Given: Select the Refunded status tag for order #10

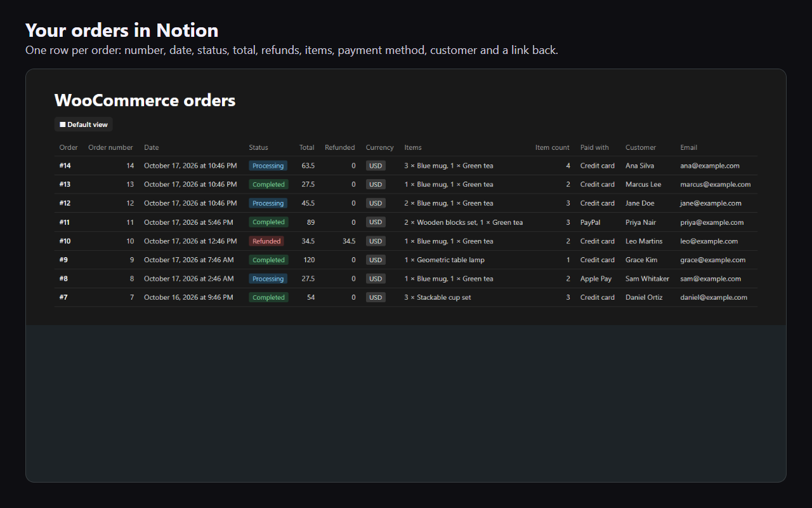Looking at the screenshot, I should pyautogui.click(x=266, y=241).
